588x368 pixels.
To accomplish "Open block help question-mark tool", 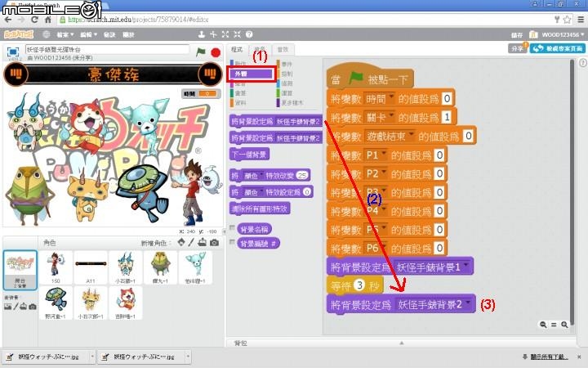I will (249, 34).
